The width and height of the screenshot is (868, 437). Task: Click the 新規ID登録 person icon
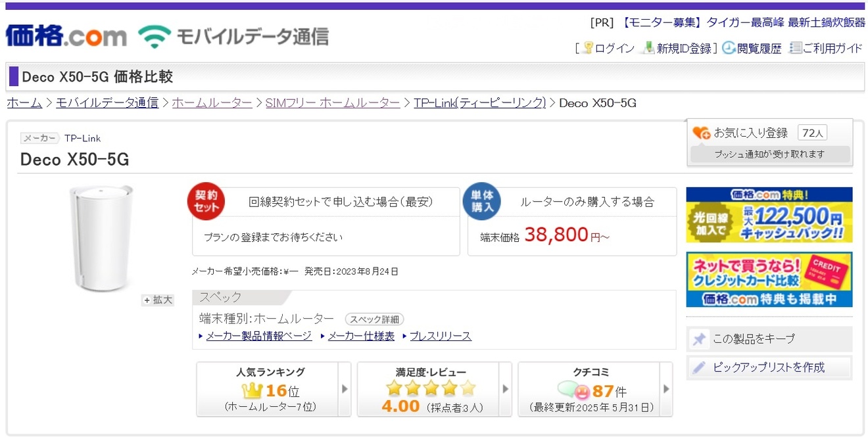[x=648, y=48]
